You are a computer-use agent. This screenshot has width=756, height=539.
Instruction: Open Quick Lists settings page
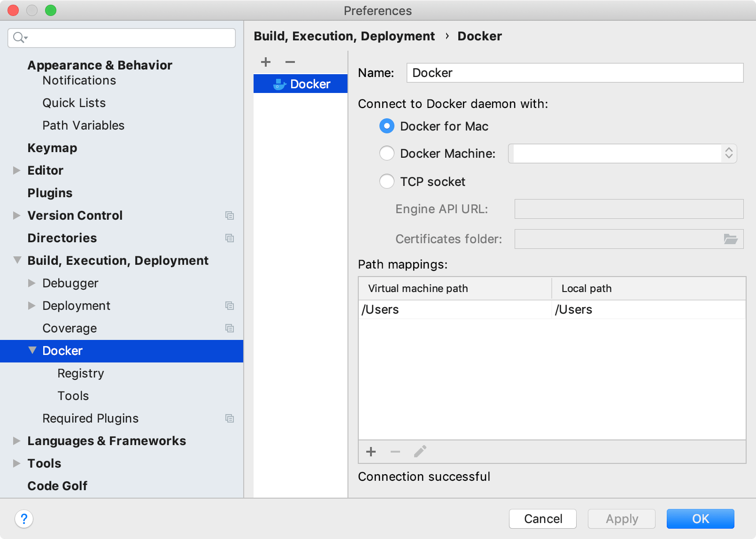pos(74,103)
